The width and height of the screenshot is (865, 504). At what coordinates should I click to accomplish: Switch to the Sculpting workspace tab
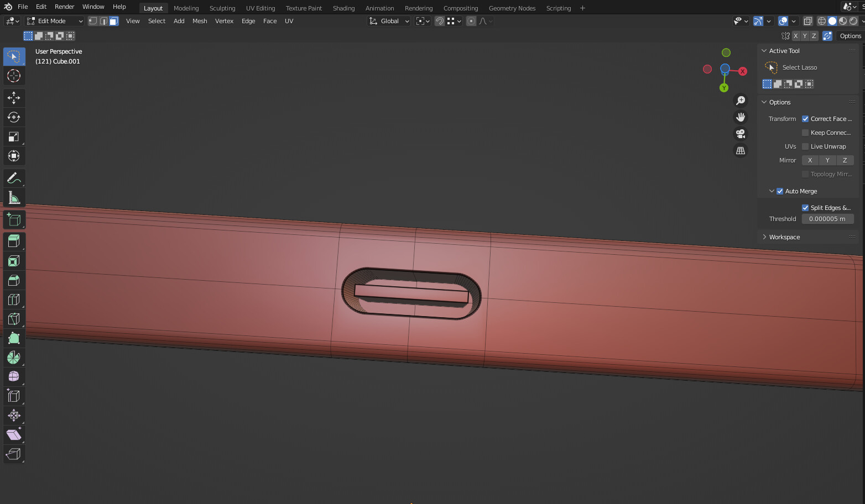[x=222, y=8]
